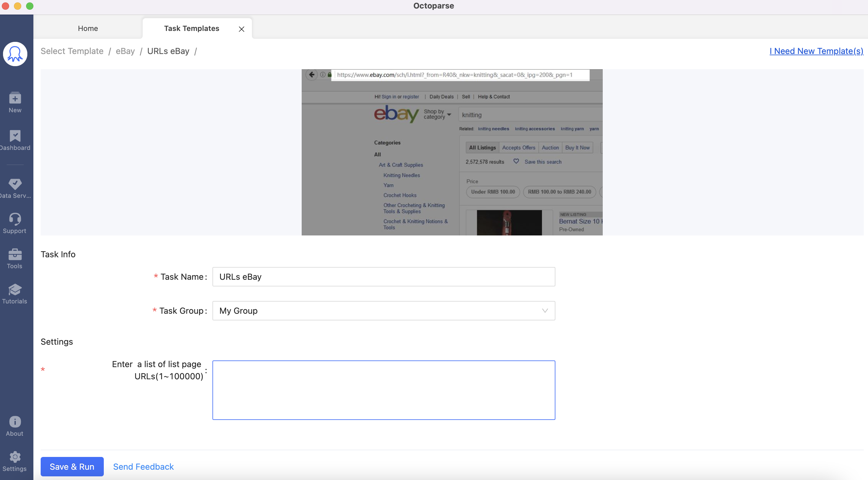Click Save & Run button
This screenshot has width=868, height=480.
(x=72, y=467)
